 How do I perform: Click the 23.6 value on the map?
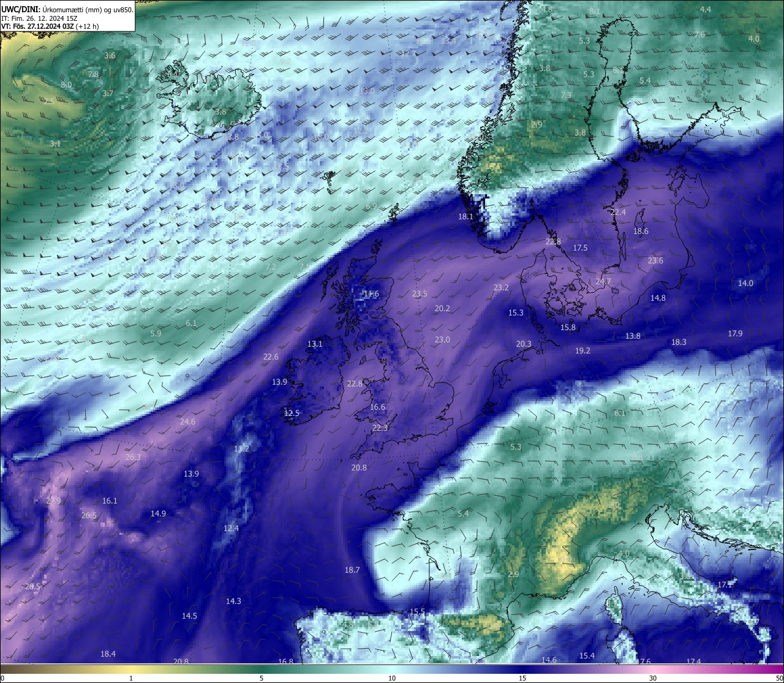point(655,260)
